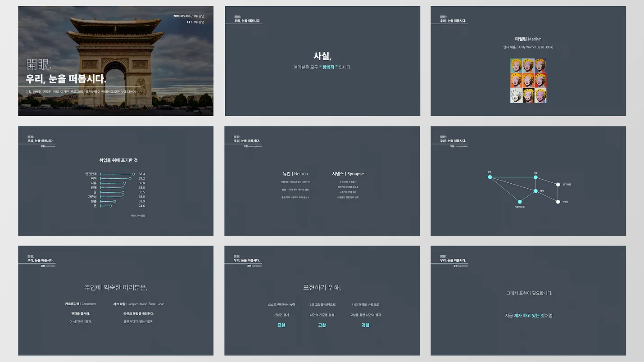Image resolution: width=644 pixels, height=362 pixels.
Task: Click the cyan '경험' keyword
Action: [x=365, y=325]
